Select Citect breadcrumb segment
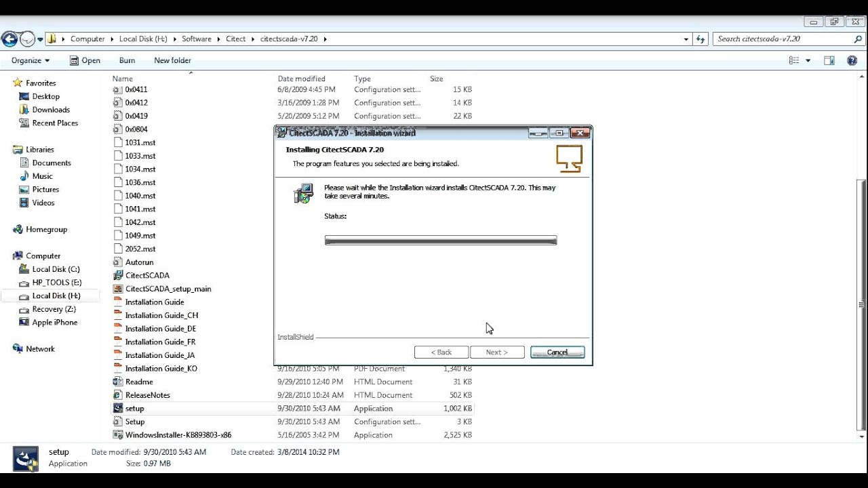Screen dimensions: 868x488 pyautogui.click(x=236, y=39)
